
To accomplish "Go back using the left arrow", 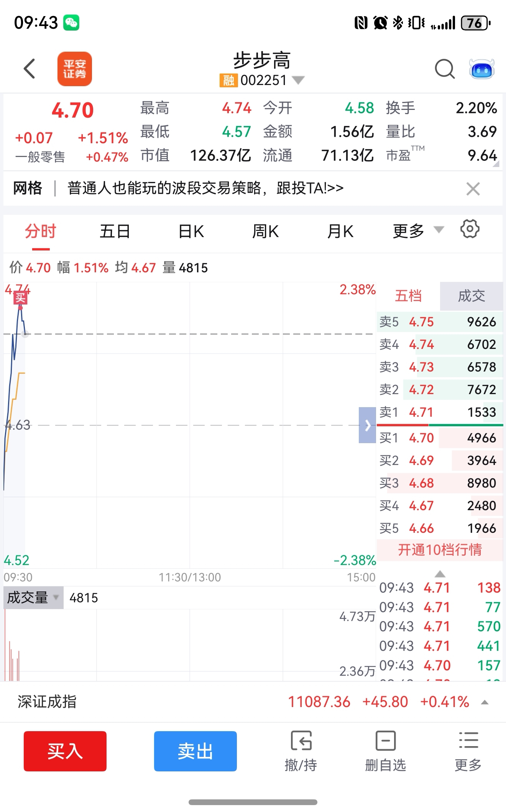I will pos(30,69).
